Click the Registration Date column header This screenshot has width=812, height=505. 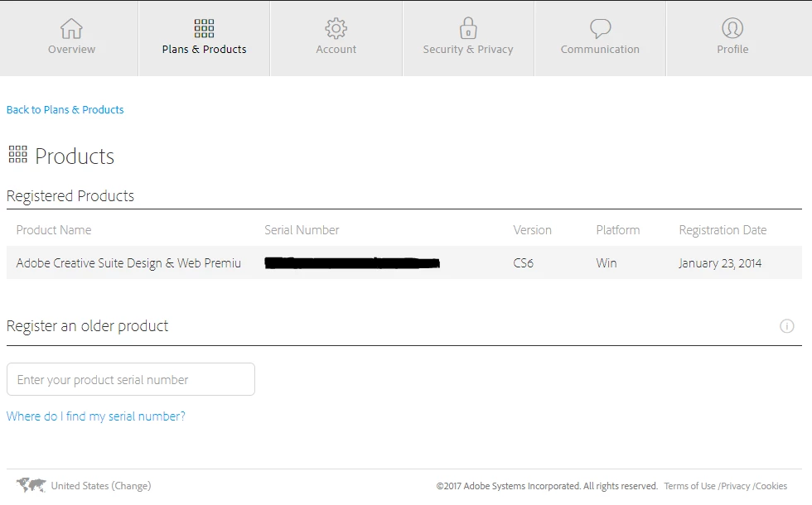click(723, 230)
